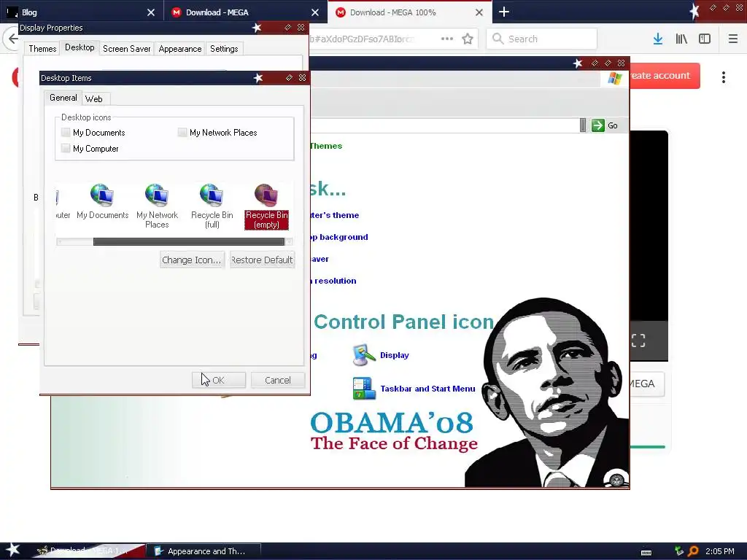Select the My Documents icon in the icon list
The width and height of the screenshot is (747, 560).
[x=102, y=202]
